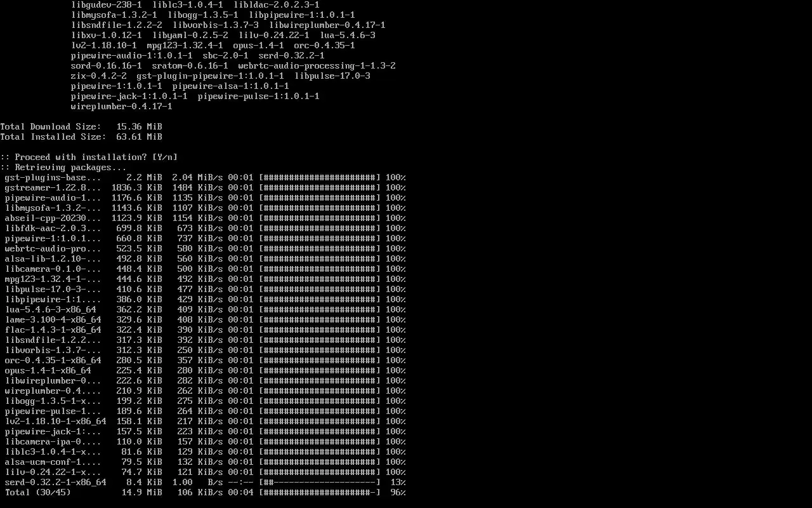812x508 pixels.
Task: Select the gstreamer-1.22.8 progress bar
Action: (320, 188)
